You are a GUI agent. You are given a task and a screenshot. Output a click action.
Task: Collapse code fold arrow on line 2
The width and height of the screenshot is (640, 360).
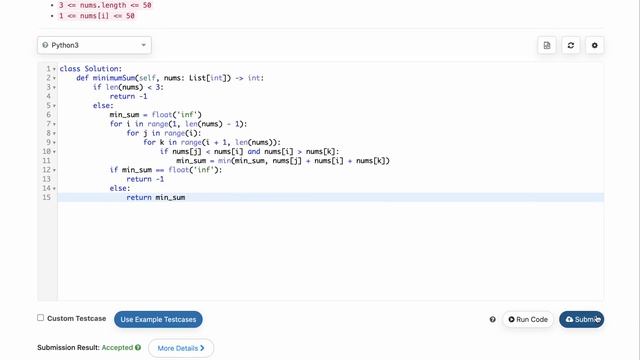click(54, 78)
